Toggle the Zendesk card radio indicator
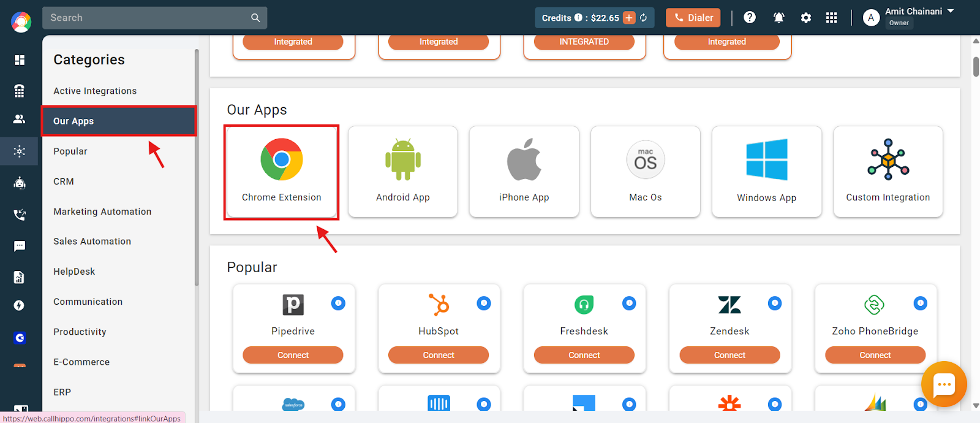This screenshot has height=423, width=980. pos(775,303)
